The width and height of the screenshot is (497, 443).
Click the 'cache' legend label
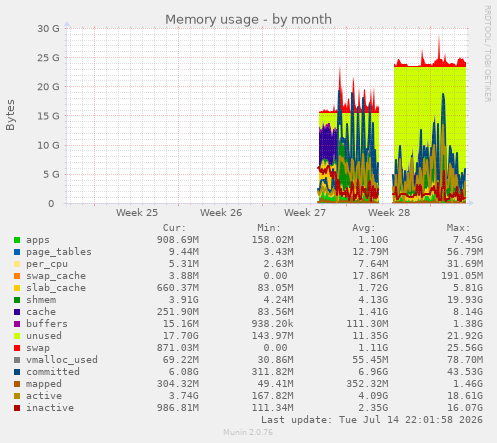[41, 312]
